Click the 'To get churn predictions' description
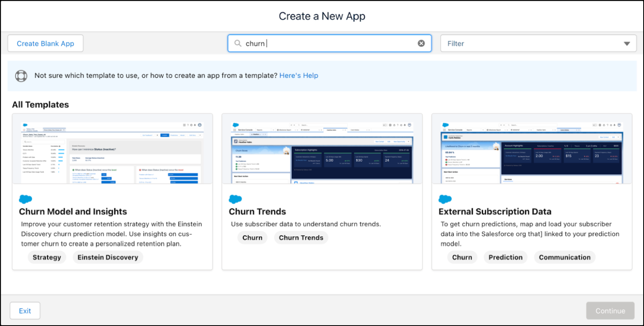This screenshot has width=644, height=326. click(x=530, y=234)
